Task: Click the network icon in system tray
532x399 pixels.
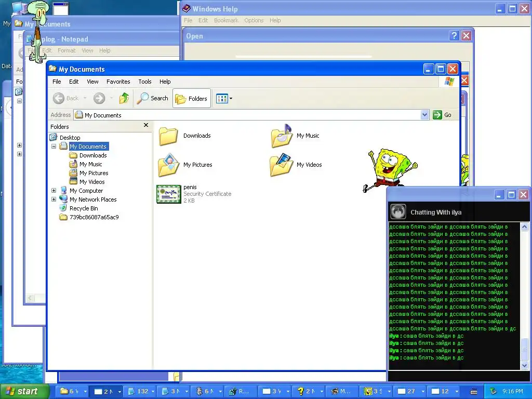Action: click(494, 392)
